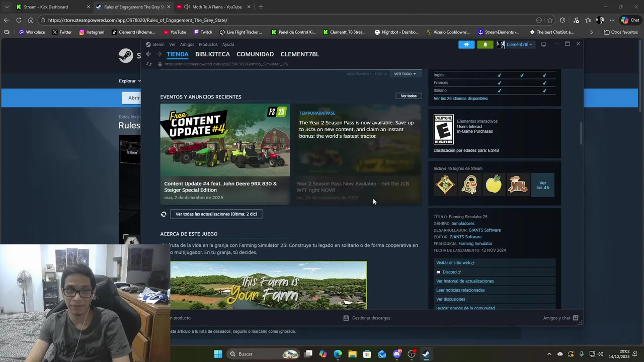644x362 pixels.
Task: Click the Steam Big Picture mode icon
Action: [543, 44]
